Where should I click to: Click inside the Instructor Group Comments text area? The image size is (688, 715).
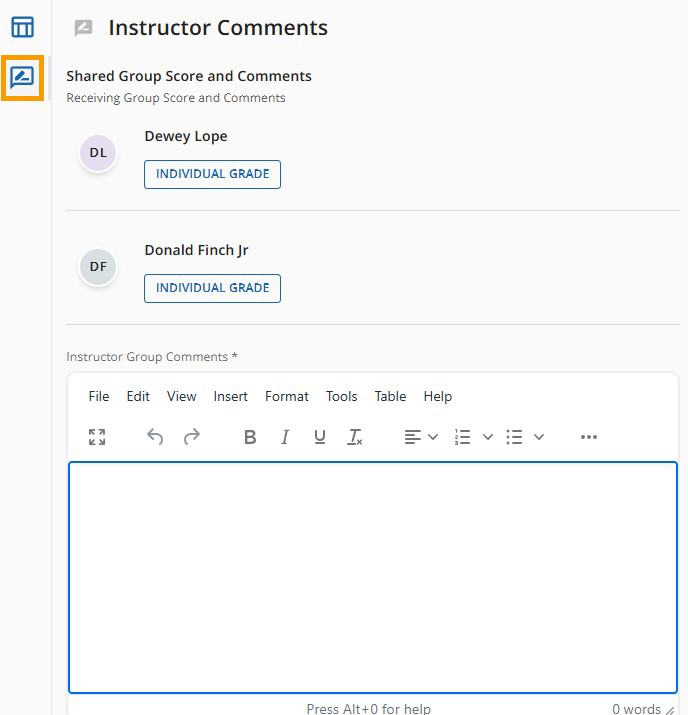[372, 576]
